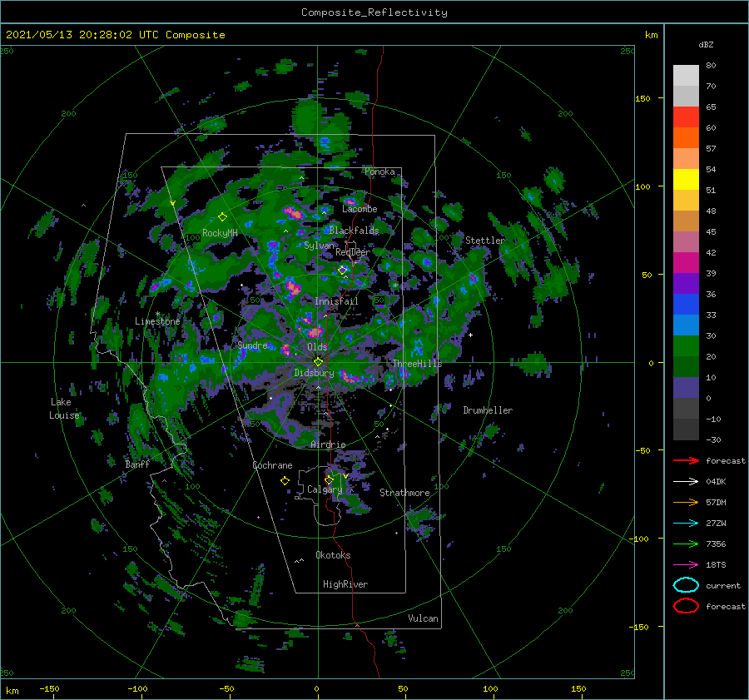The height and width of the screenshot is (700, 749).
Task: Click the orange 57DM arrow icon
Action: [686, 502]
